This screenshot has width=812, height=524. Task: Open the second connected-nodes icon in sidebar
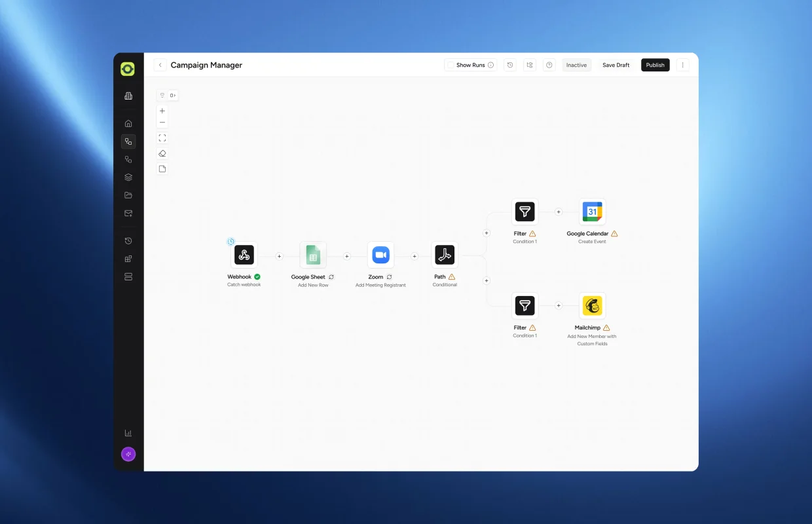pos(128,159)
